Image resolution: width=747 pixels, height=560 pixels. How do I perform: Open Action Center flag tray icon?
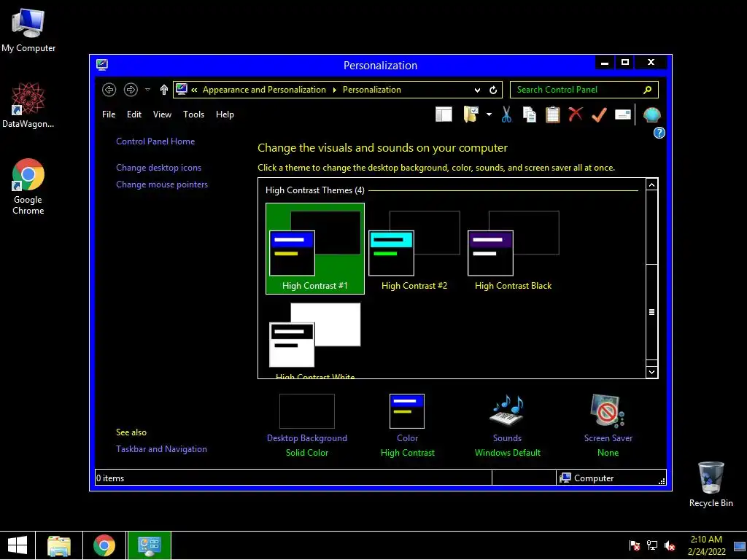pos(635,545)
